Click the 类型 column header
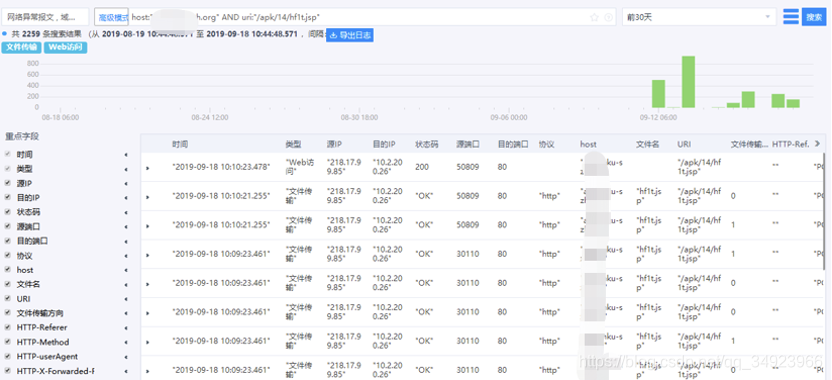Image resolution: width=832 pixels, height=380 pixels. 293,144
